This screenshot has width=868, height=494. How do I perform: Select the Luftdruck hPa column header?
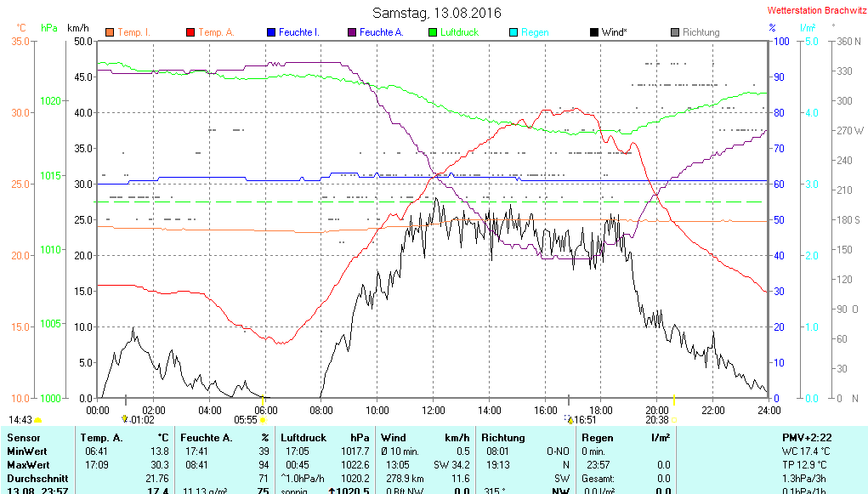326,437
